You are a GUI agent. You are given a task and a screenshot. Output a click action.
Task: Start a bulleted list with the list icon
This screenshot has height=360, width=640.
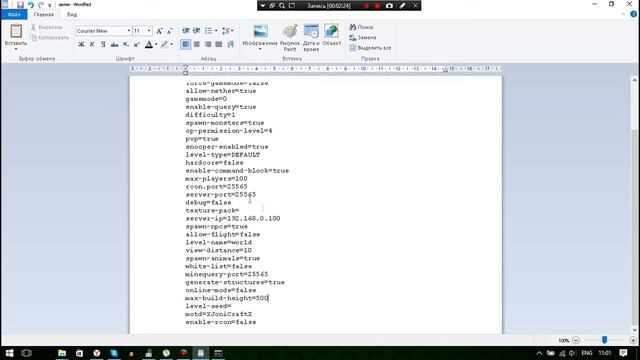(208, 31)
